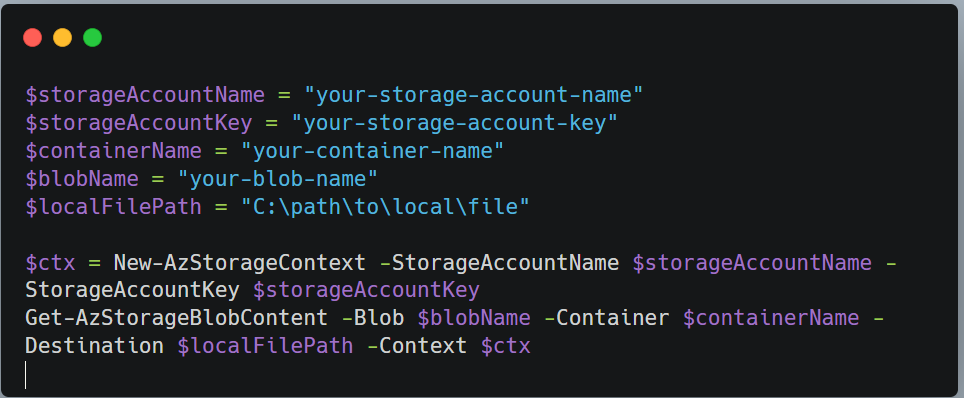The image size is (964, 398).
Task: Click the Get-AzStorageBlobContent cmdlet
Action: tap(176, 318)
